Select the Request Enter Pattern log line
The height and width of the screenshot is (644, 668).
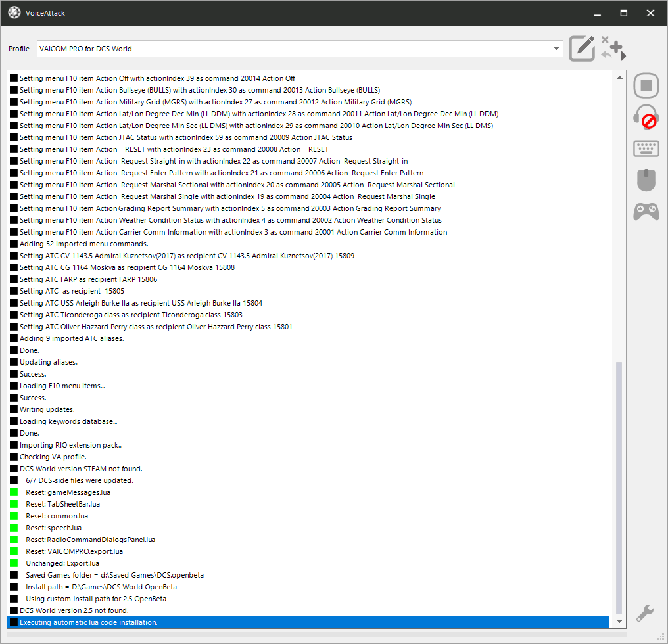point(308,173)
